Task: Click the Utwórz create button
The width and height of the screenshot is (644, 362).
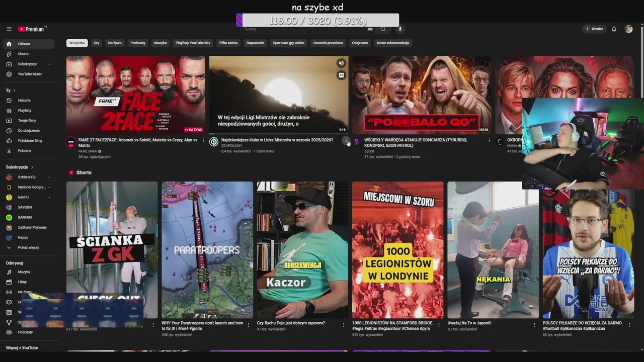Action: click(594, 29)
